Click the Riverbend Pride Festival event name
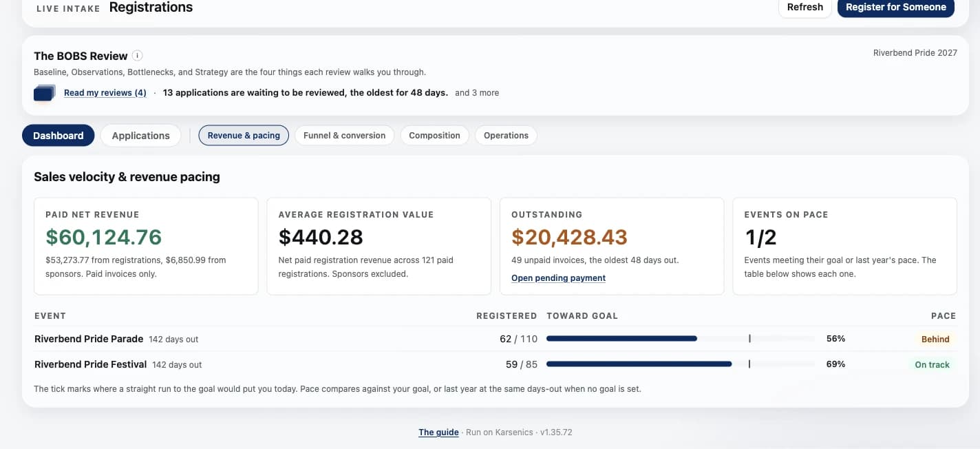Screen dimensions: 980x449 coord(91,364)
